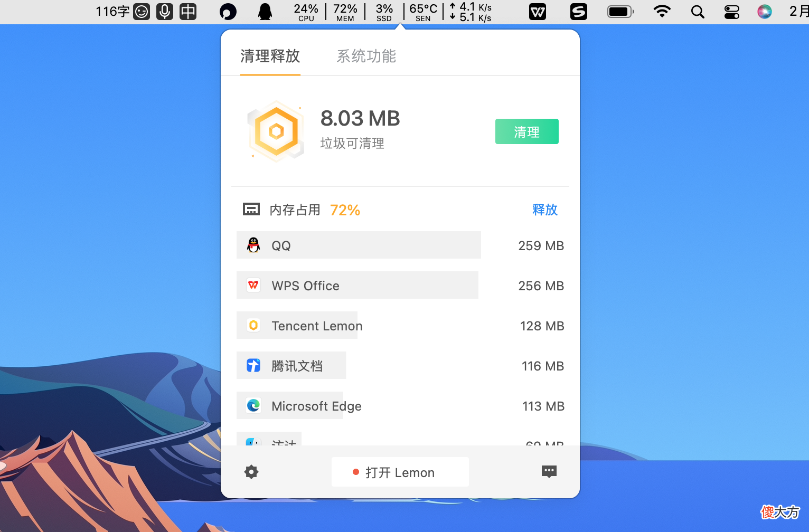Click the Tencent Lemon memory usage bar
Viewport: 809px width, 532px height.
click(x=297, y=325)
